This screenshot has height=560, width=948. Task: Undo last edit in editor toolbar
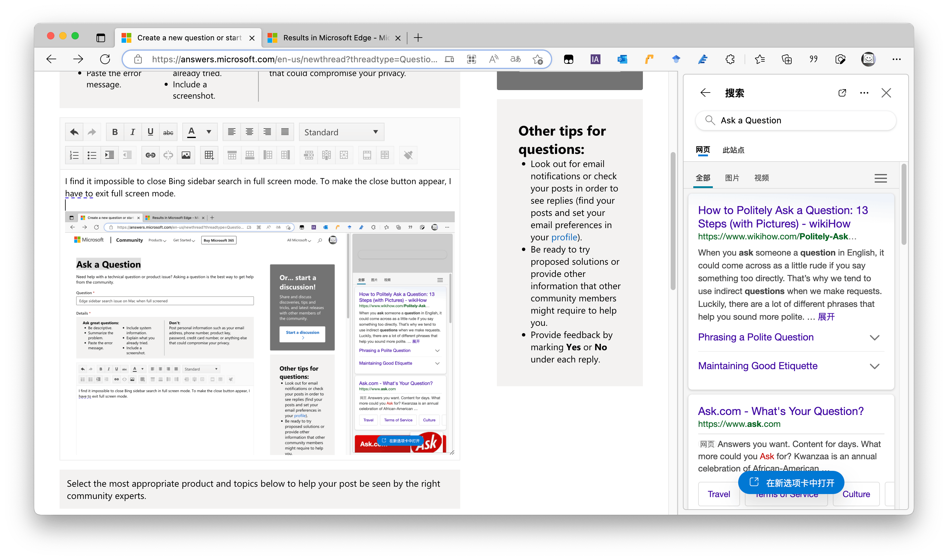point(74,132)
